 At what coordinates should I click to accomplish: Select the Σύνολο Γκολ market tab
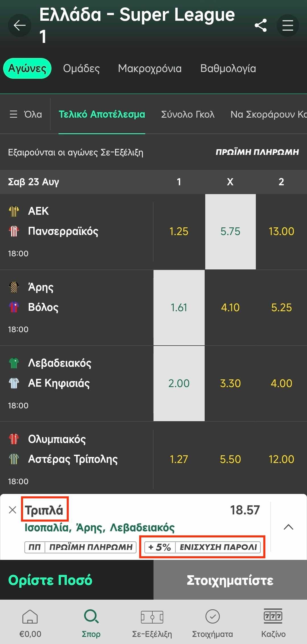click(x=188, y=114)
